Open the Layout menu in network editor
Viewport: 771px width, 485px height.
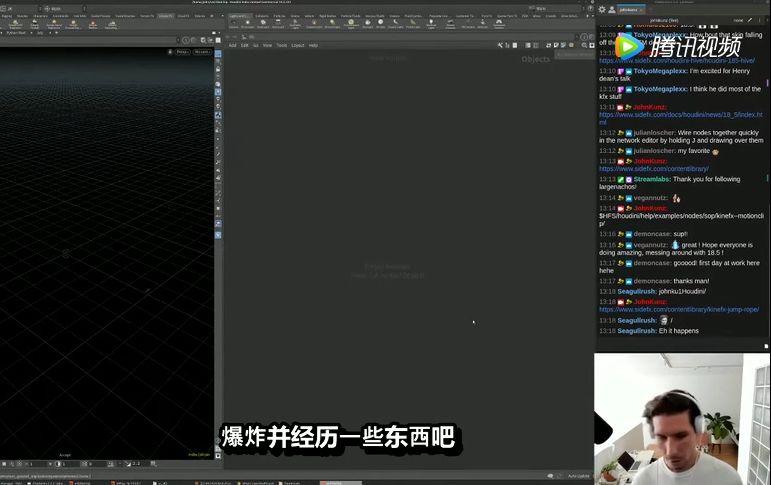(297, 45)
